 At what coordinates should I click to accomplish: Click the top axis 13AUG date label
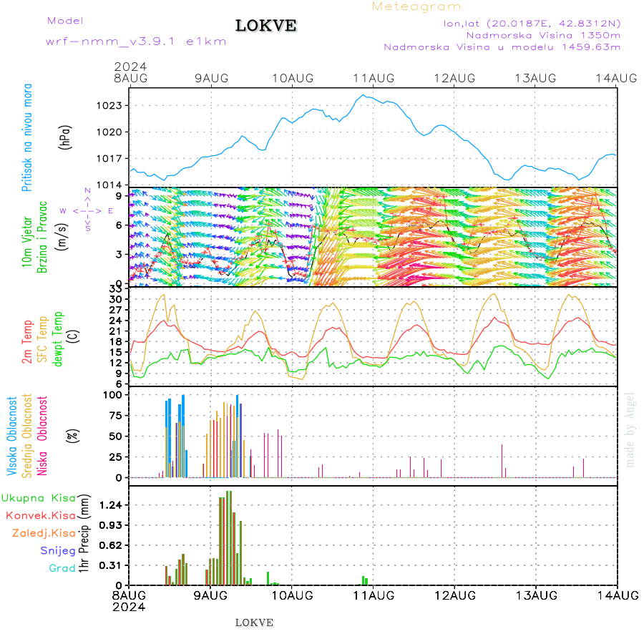click(535, 79)
